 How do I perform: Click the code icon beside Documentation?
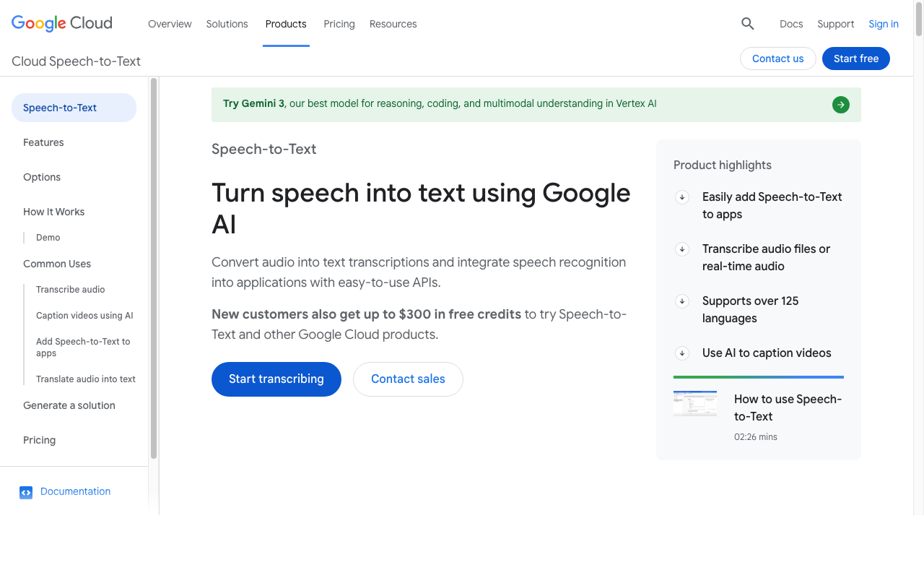pos(26,492)
